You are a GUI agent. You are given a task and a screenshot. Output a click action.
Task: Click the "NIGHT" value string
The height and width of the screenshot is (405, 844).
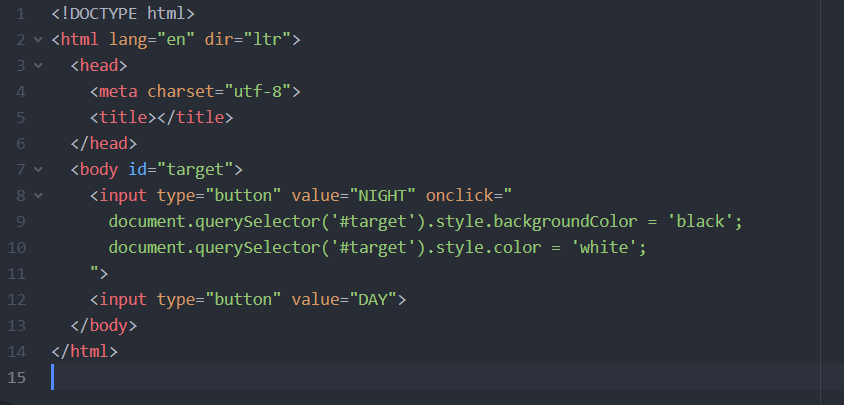(382, 195)
